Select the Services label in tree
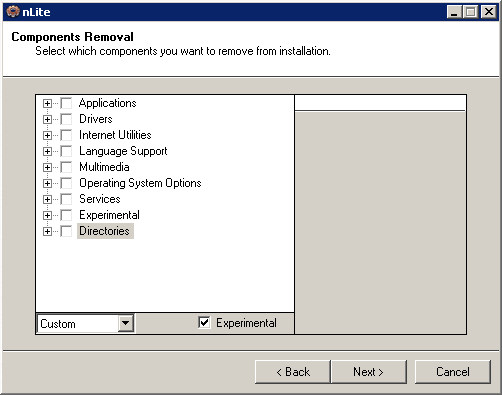The image size is (502, 395). pyautogui.click(x=100, y=199)
